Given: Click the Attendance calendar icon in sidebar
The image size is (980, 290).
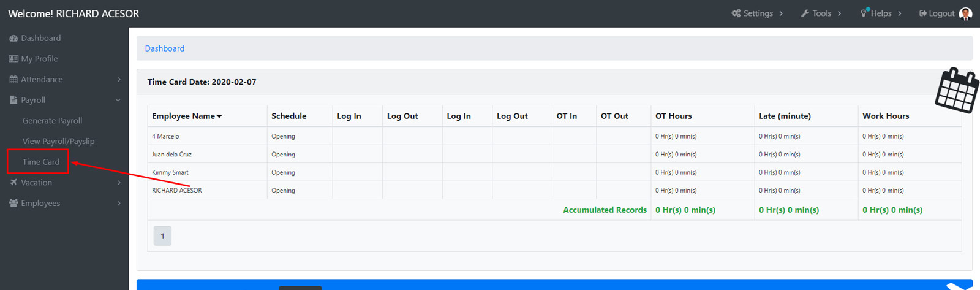Looking at the screenshot, I should pos(13,79).
